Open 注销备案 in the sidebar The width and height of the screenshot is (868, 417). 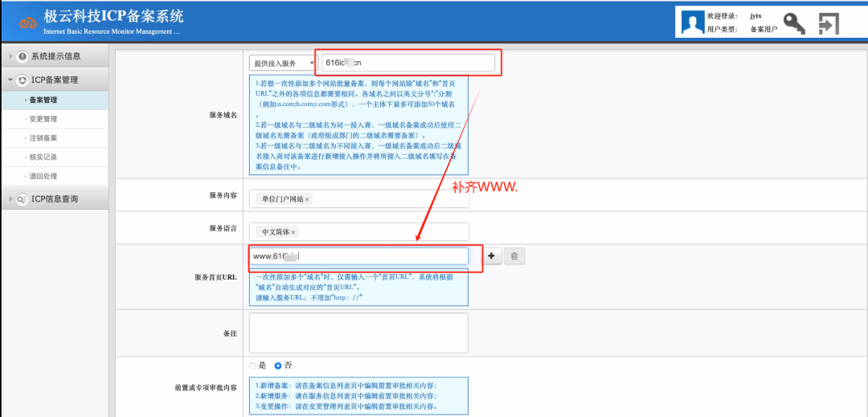pos(43,138)
